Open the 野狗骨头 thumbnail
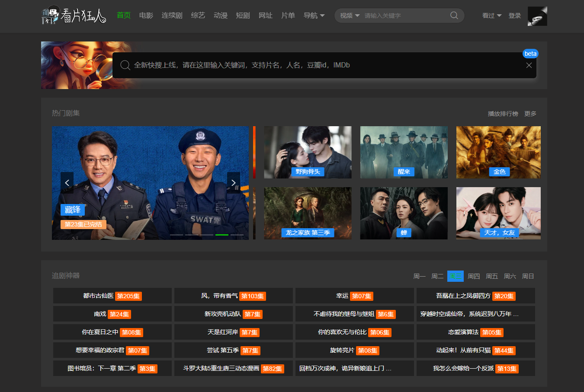This screenshot has height=392, width=584. pos(308,152)
